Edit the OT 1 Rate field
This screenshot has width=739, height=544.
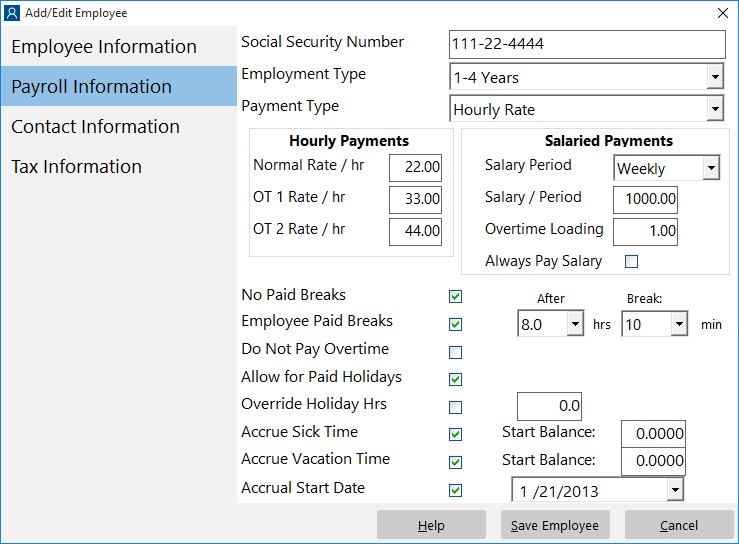click(415, 199)
